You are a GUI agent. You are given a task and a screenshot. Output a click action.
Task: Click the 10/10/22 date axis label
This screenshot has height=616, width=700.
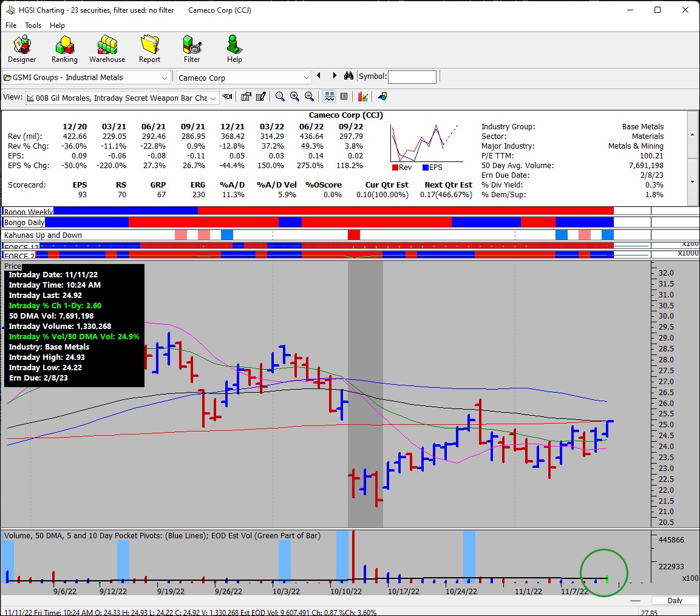pos(346,592)
